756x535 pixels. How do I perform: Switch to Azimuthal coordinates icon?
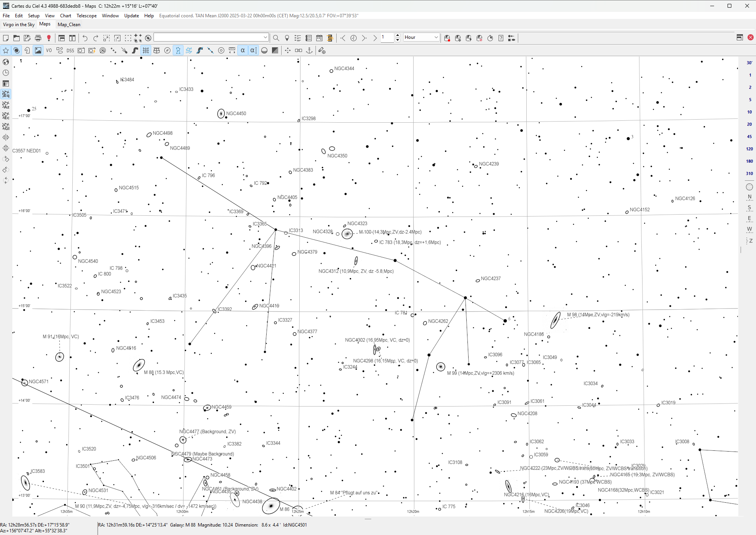(x=6, y=105)
